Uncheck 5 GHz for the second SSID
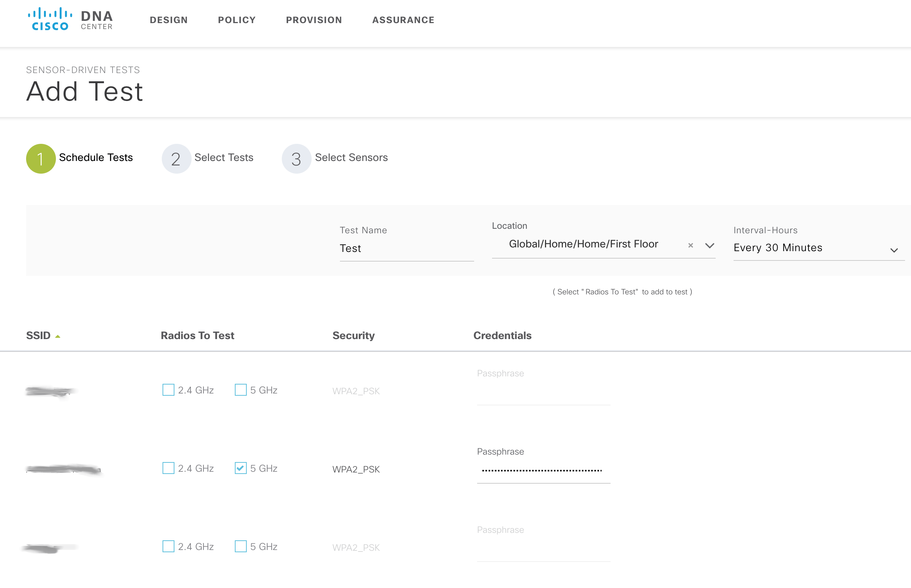This screenshot has width=911, height=588. (241, 468)
